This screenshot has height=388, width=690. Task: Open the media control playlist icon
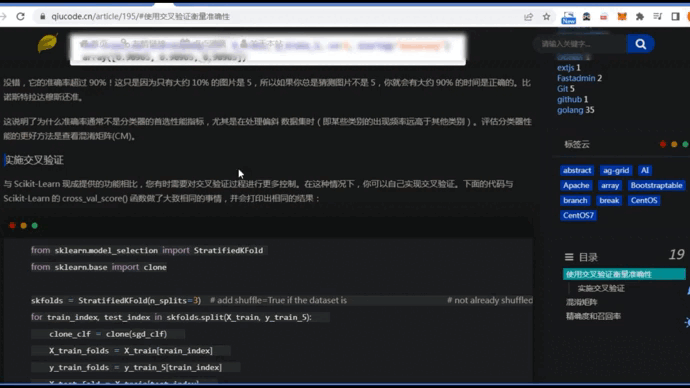pyautogui.click(x=657, y=17)
